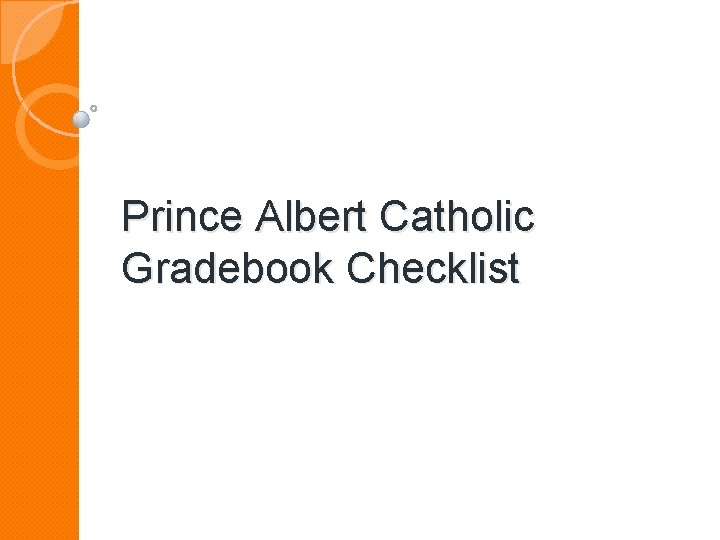The height and width of the screenshot is (540, 720).
Task: Select the "Prince Albert Catholic" title line
Action: [x=327, y=216]
